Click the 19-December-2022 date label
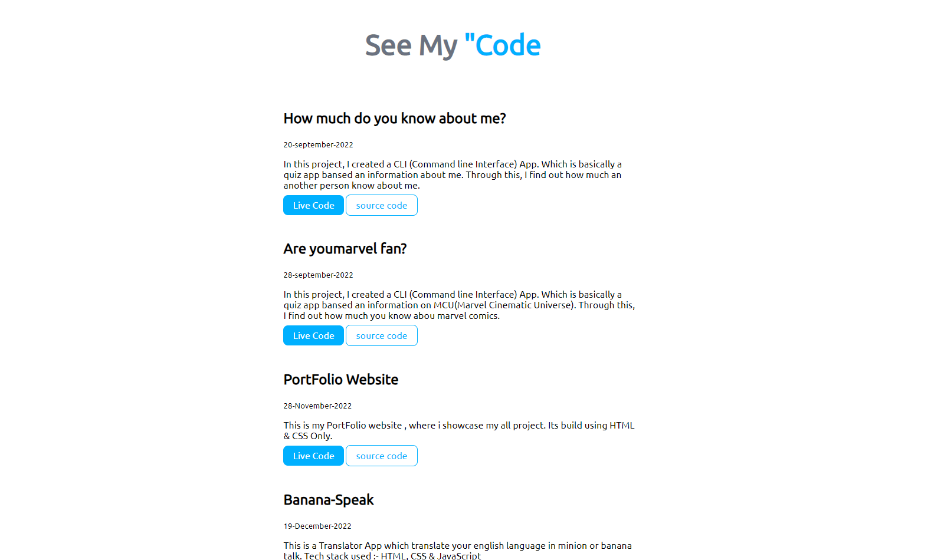The image size is (944, 560). [x=317, y=526]
